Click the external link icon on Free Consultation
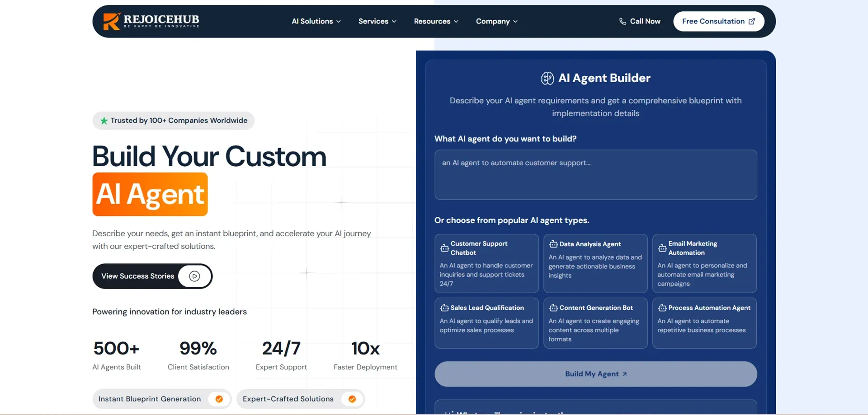The width and height of the screenshot is (868, 415). [752, 21]
